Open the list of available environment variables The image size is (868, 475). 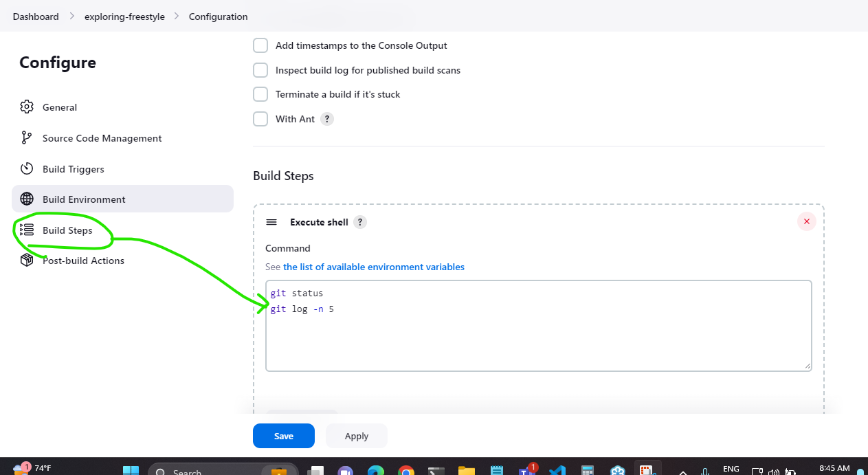pos(374,267)
